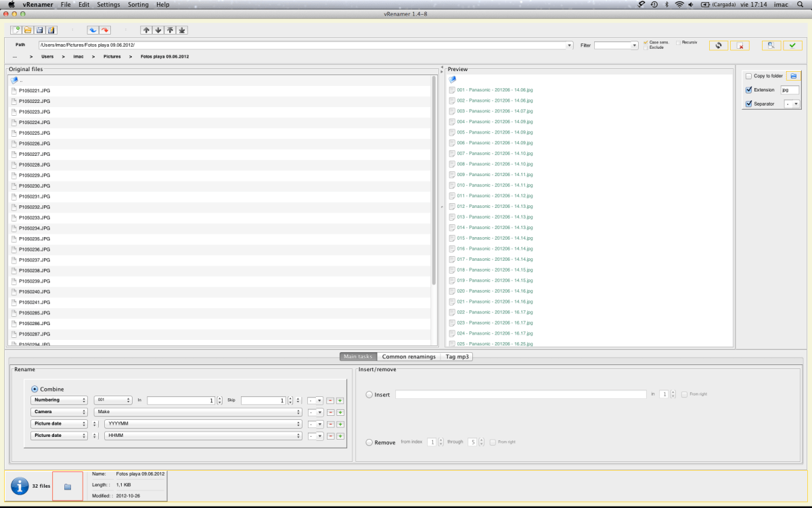Go to Pictures in the path breadcrumb
812x508 pixels.
(112, 57)
